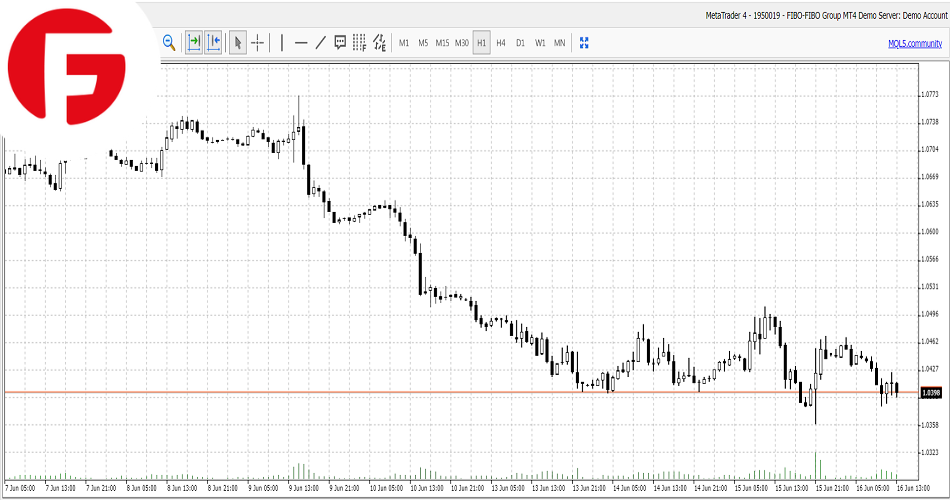
Task: Switch to M5 timeframe
Action: [423, 43]
